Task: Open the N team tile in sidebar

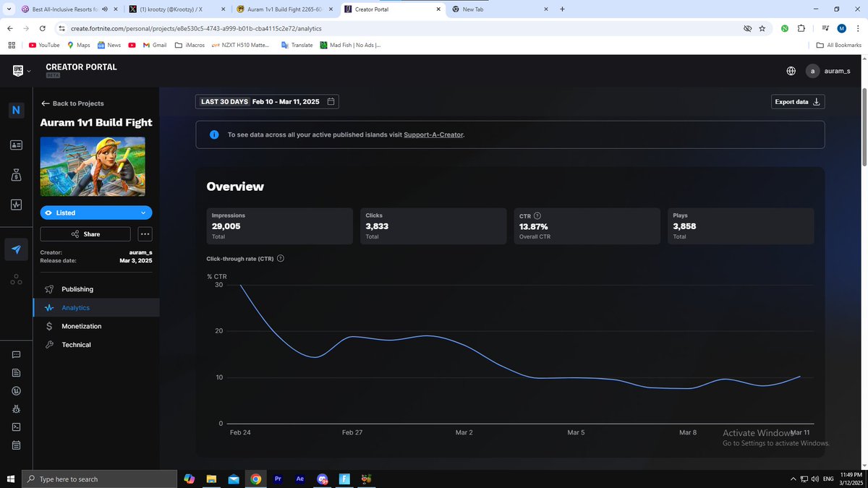Action: pyautogui.click(x=17, y=111)
